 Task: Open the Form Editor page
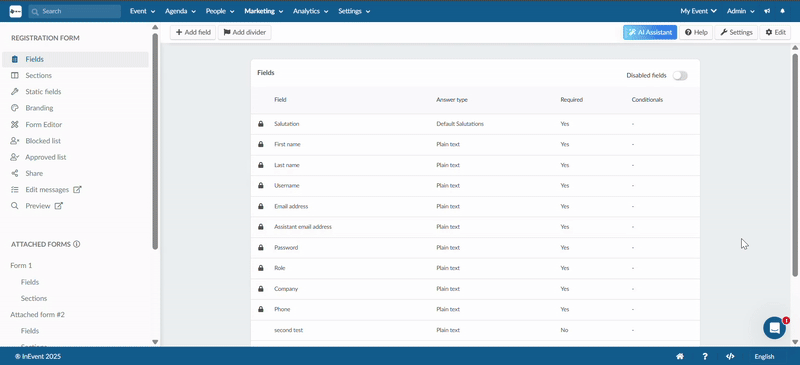point(44,125)
